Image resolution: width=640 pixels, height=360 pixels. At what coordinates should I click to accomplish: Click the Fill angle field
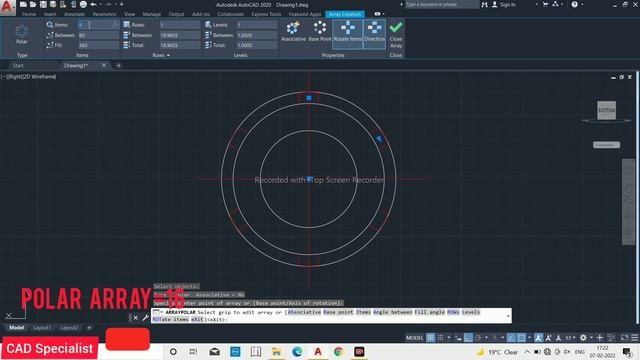(x=98, y=45)
